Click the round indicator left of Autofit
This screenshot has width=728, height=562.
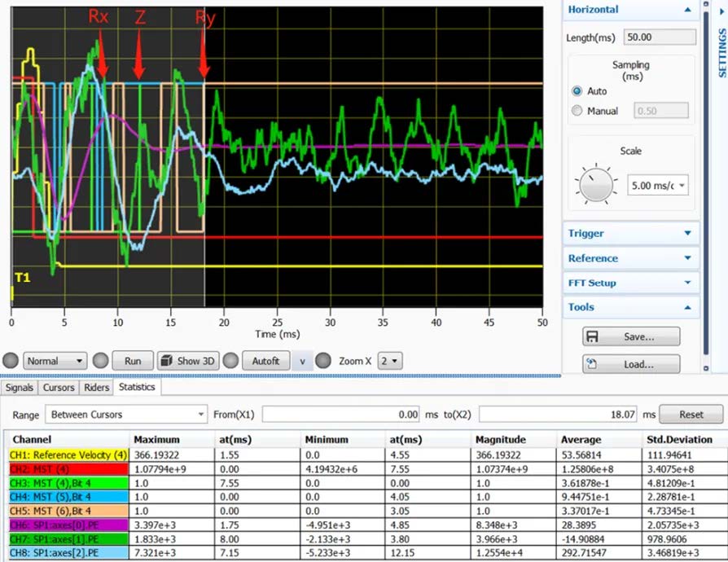[230, 361]
